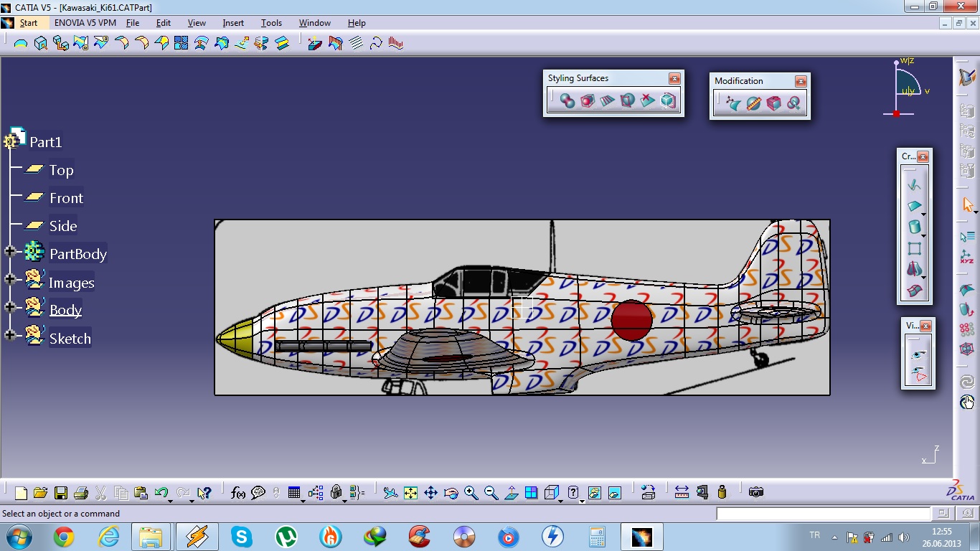
Task: Expand the Body tree node
Action: click(10, 307)
